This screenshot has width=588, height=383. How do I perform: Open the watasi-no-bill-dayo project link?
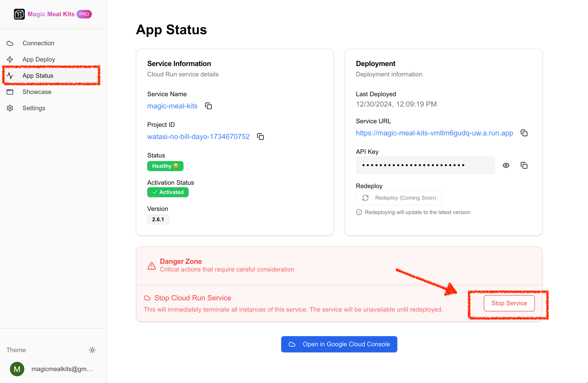[x=198, y=137]
